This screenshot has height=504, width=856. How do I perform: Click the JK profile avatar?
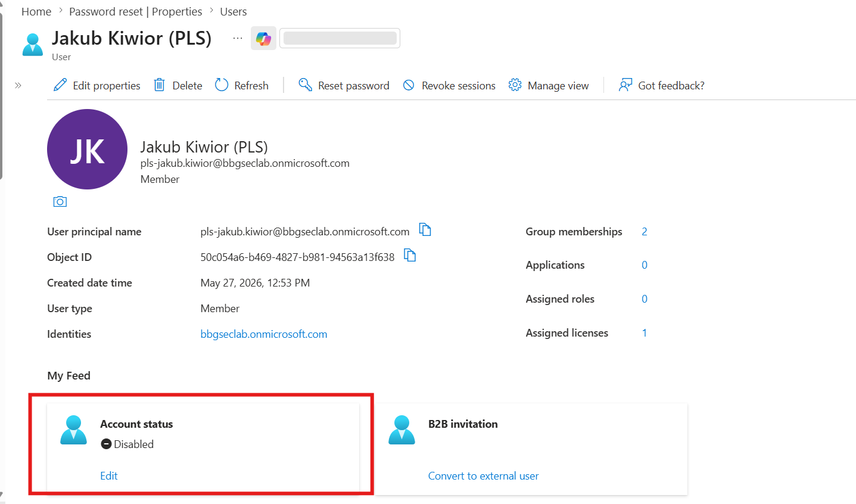pyautogui.click(x=87, y=149)
